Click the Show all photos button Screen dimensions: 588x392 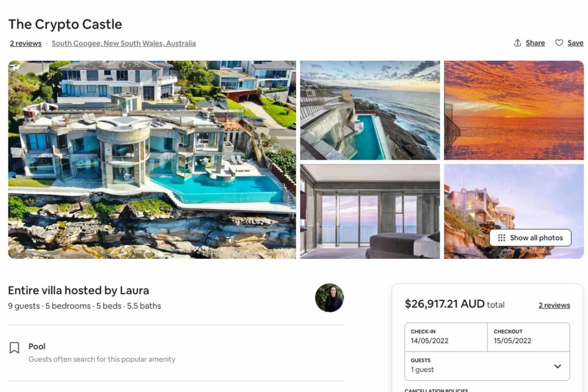tap(530, 238)
